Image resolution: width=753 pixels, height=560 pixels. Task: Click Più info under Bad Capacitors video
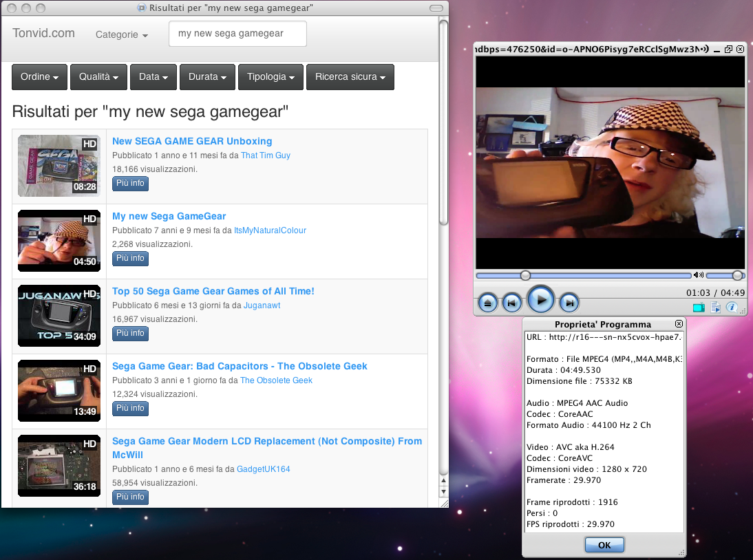(130, 408)
